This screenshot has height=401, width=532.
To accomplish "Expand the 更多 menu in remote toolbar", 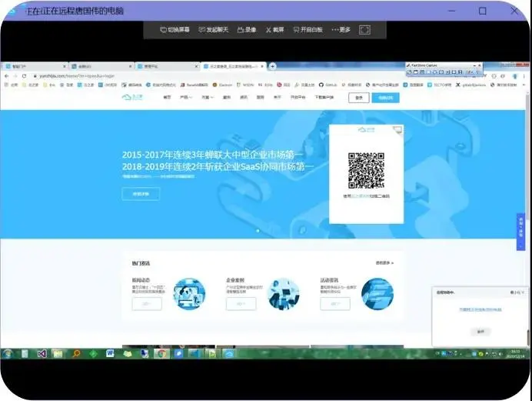I will (341, 30).
